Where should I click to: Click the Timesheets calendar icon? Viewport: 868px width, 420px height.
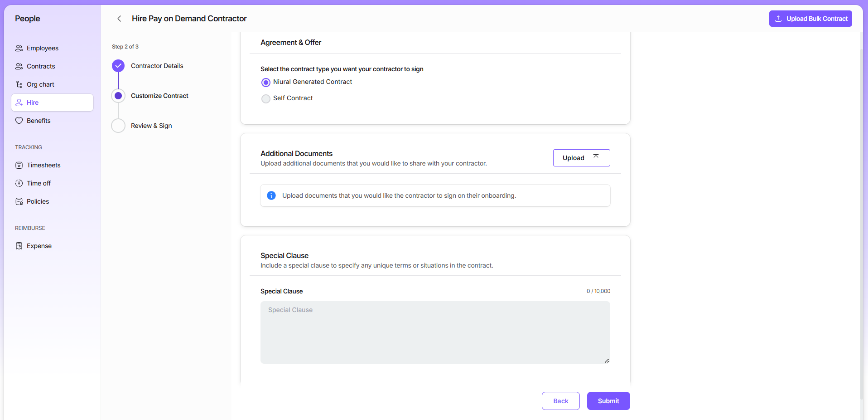19,165
